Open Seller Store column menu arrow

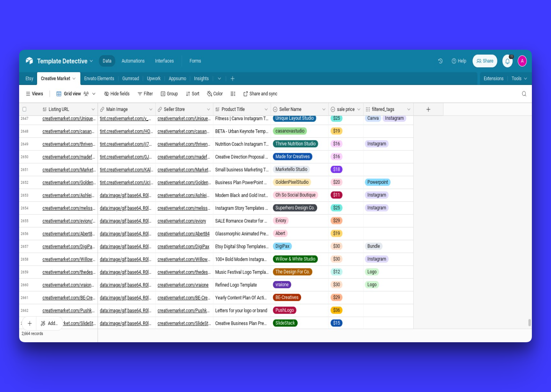(209, 109)
